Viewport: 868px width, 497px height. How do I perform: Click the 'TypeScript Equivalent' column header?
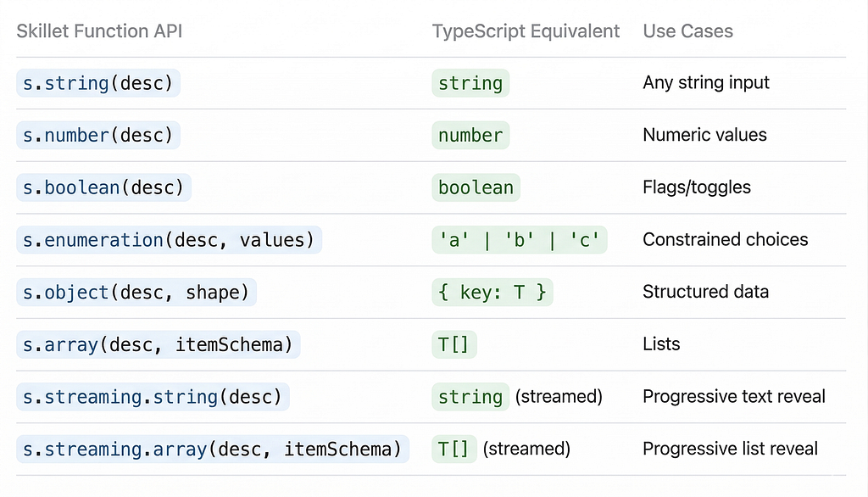526,31
